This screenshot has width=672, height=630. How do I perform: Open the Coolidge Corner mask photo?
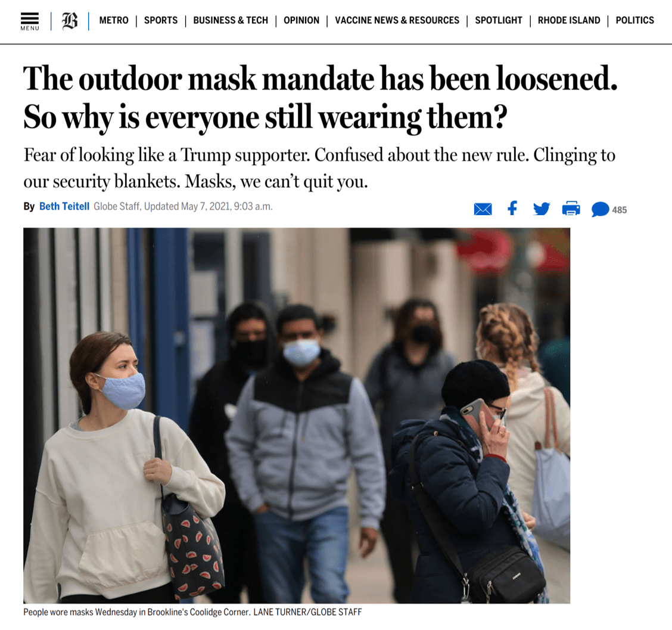coord(297,415)
